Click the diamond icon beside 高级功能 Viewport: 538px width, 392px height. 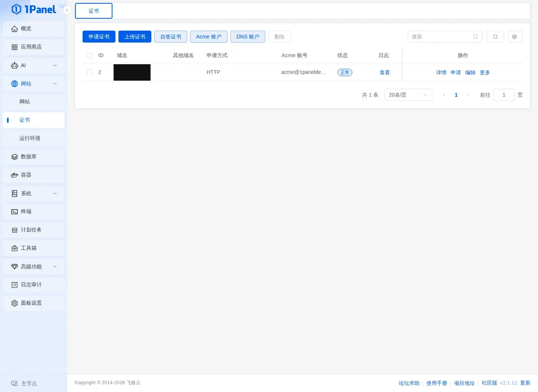pos(15,267)
